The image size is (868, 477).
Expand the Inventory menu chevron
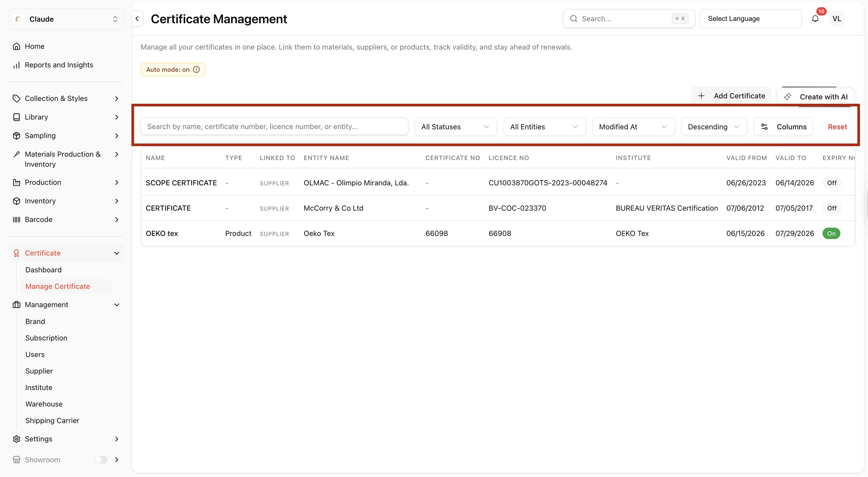pos(116,201)
